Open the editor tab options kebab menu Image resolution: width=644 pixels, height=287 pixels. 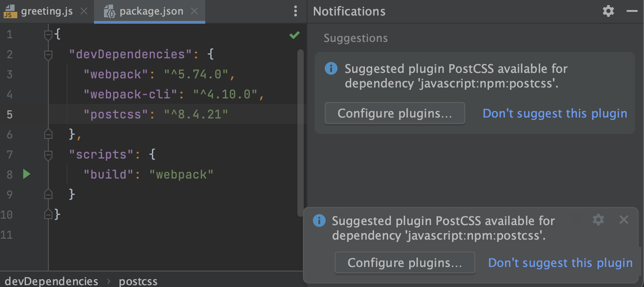tap(295, 11)
